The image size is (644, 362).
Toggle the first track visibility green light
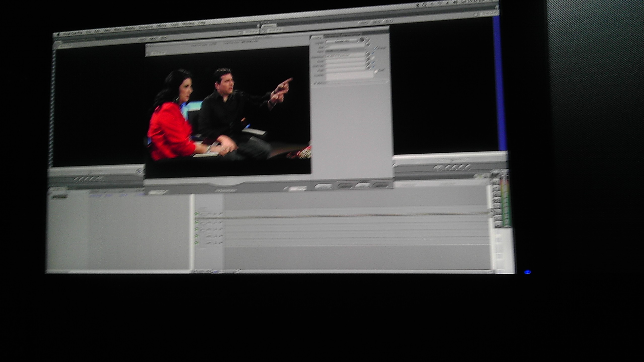click(197, 214)
